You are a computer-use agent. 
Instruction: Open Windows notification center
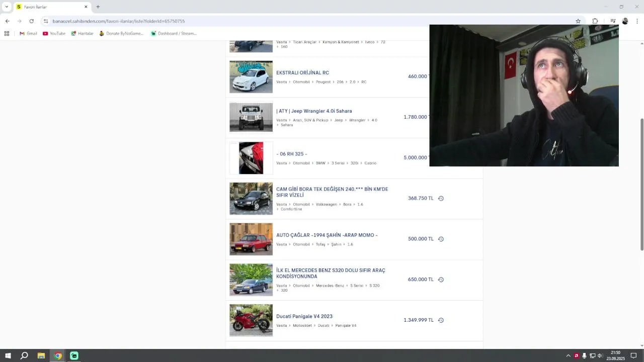point(634,356)
